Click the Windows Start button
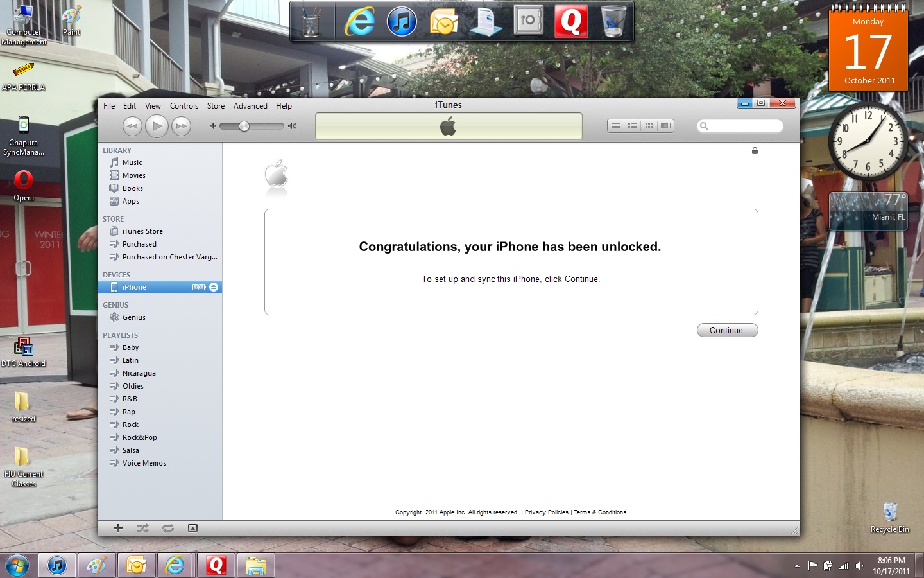The height and width of the screenshot is (578, 924). tap(17, 565)
